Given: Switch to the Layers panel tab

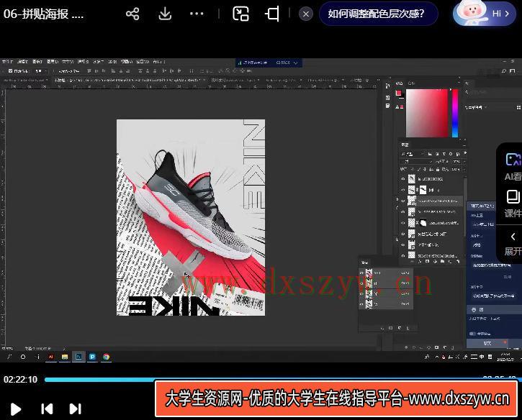Looking at the screenshot, I should tap(405, 145).
